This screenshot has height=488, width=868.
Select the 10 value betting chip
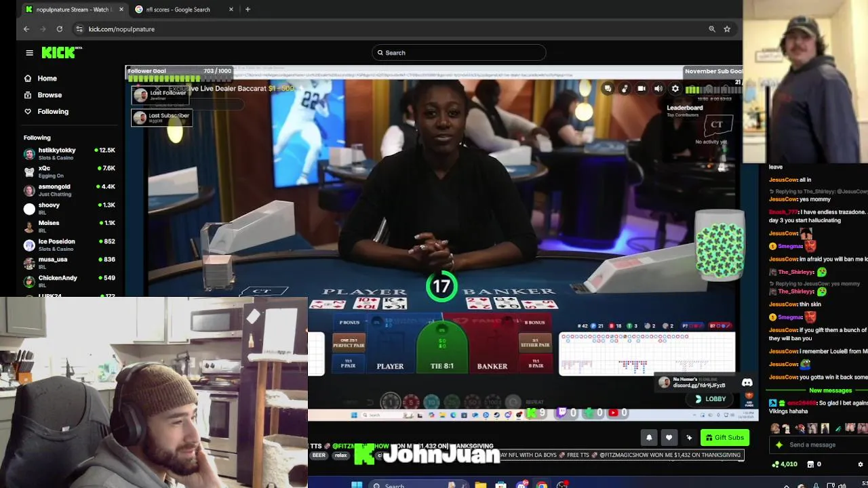[x=431, y=402]
